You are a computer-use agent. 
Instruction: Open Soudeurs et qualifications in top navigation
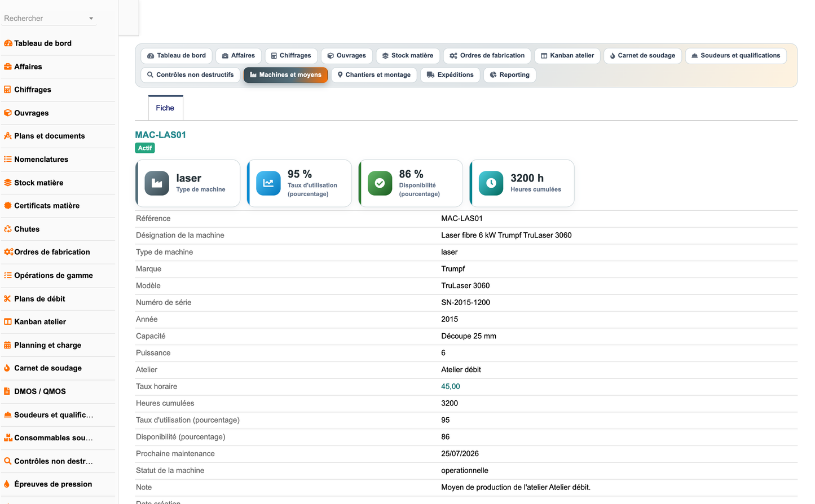click(736, 56)
